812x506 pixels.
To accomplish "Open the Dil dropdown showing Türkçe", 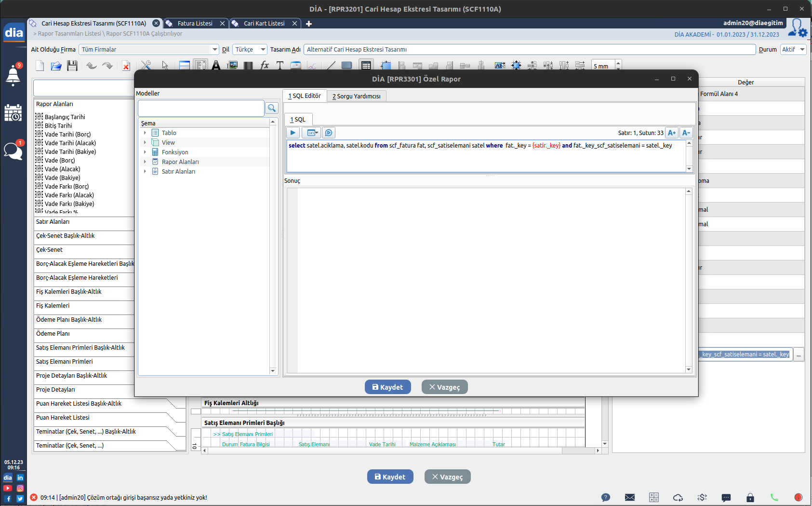I will (x=250, y=49).
